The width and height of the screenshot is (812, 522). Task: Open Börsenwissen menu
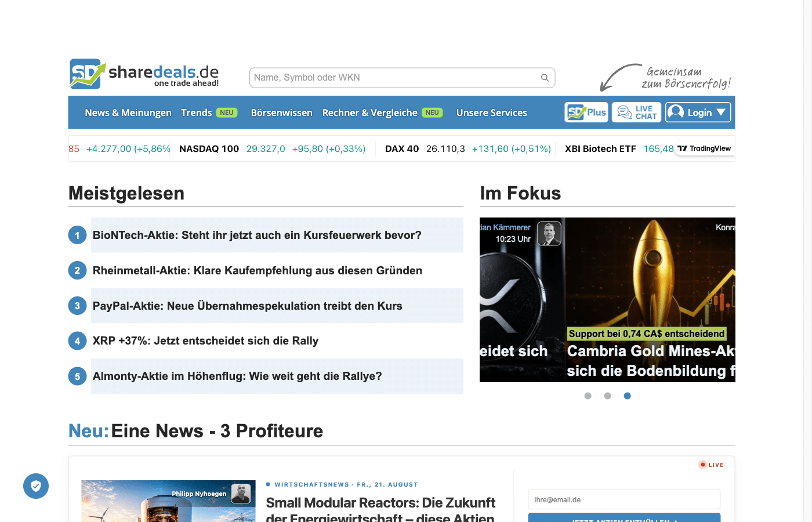(x=282, y=113)
